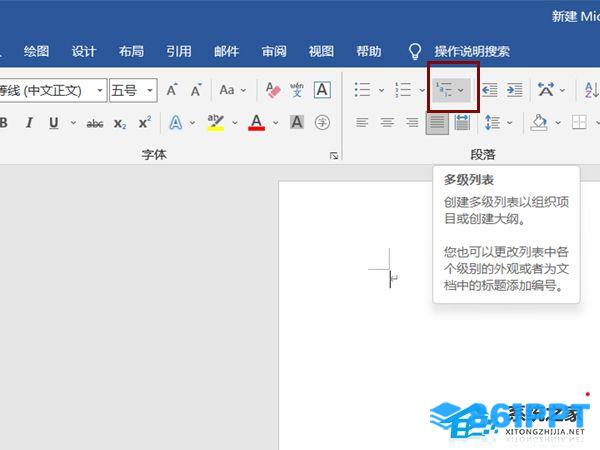Toggle superscript formatting
Viewport: 600px width, 450px height.
[145, 122]
